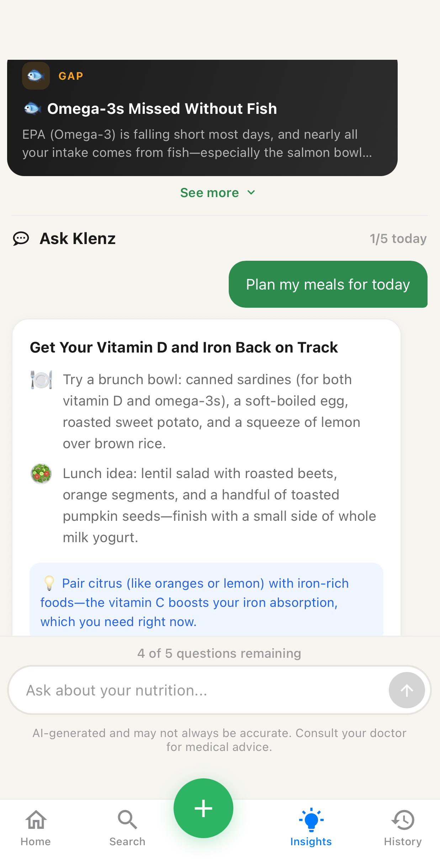Open the GAP label on the dark card
This screenshot has width=440, height=868.
point(70,75)
